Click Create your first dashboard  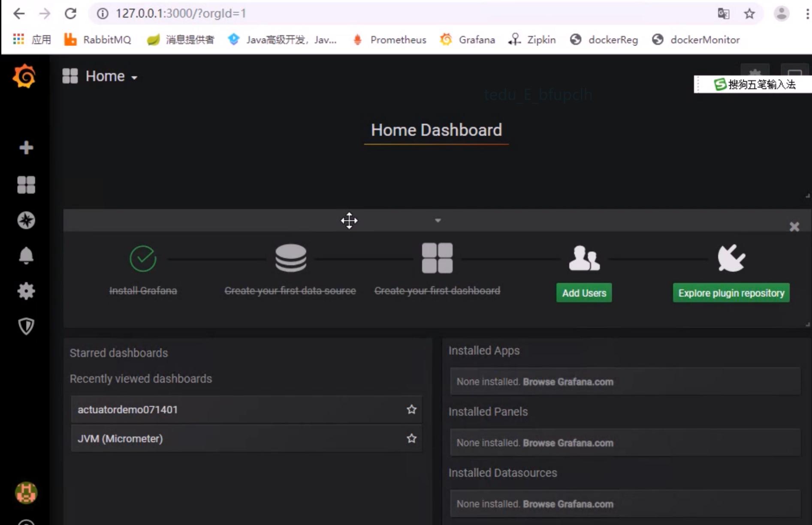pos(437,291)
